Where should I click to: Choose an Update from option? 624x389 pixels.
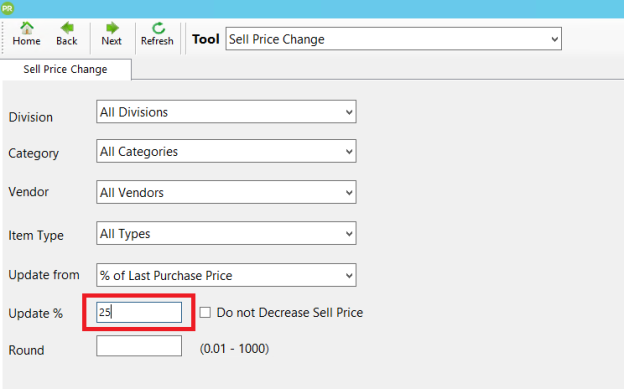[226, 275]
